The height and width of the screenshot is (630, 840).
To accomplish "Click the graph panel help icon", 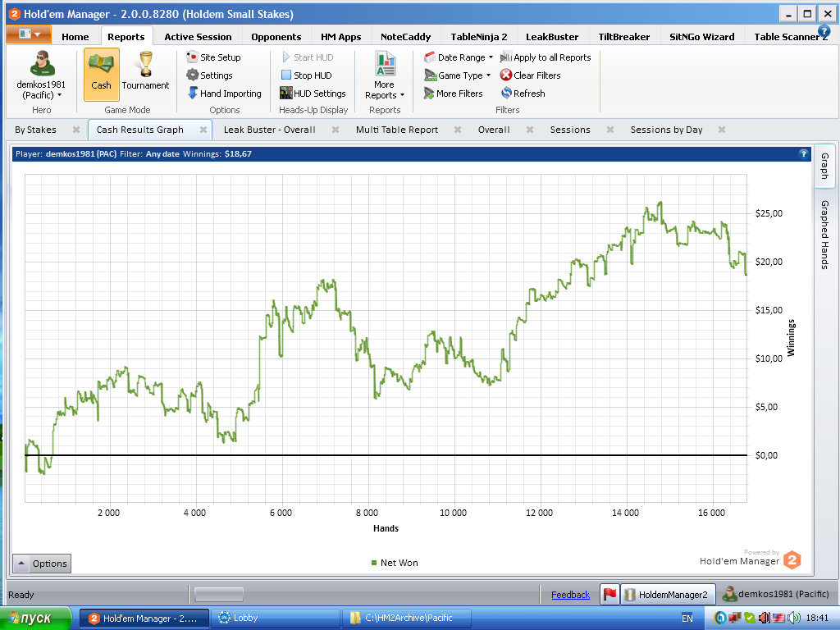I will click(803, 154).
